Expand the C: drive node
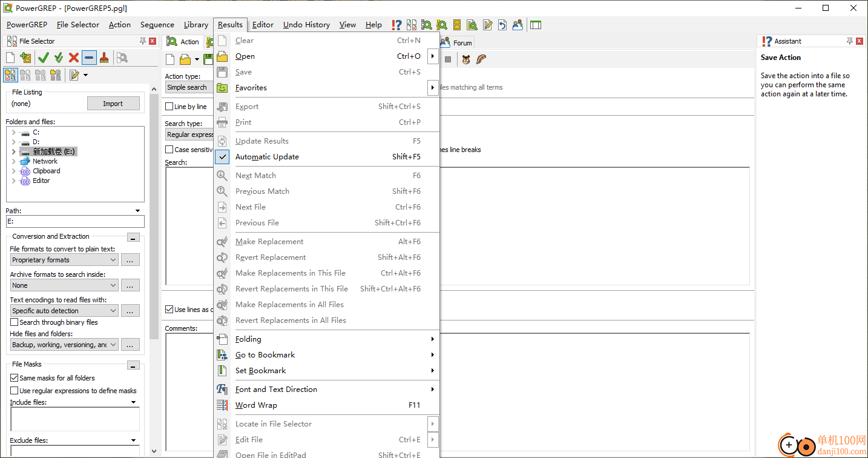 coord(13,132)
